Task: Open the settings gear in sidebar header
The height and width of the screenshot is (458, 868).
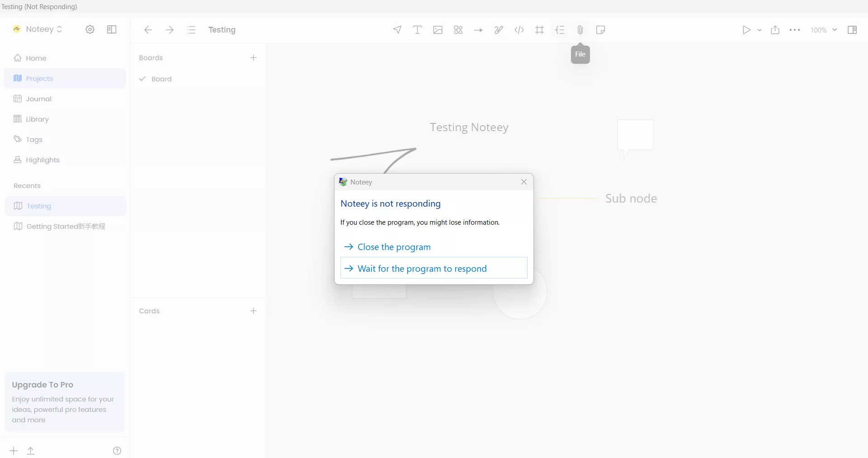Action: [x=90, y=29]
